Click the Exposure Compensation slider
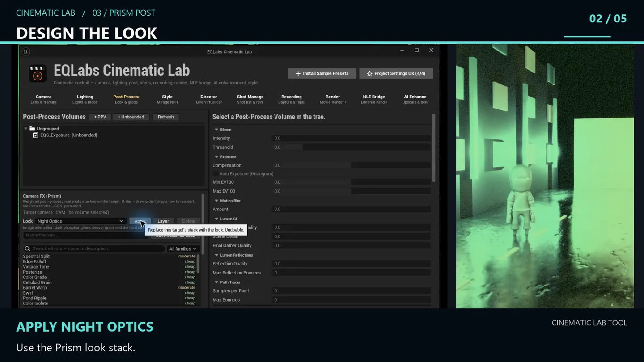 pyautogui.click(x=352, y=165)
